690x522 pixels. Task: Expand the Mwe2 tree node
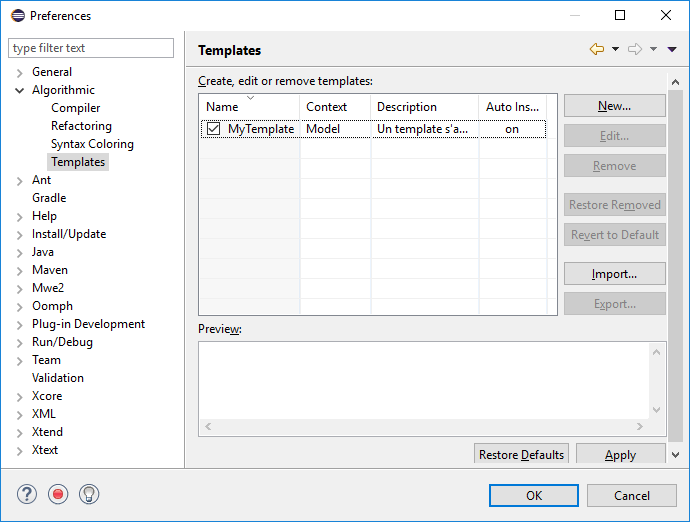pos(19,289)
